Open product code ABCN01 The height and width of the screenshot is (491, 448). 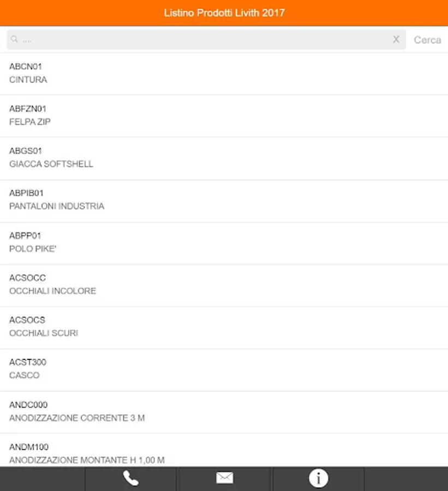point(26,67)
